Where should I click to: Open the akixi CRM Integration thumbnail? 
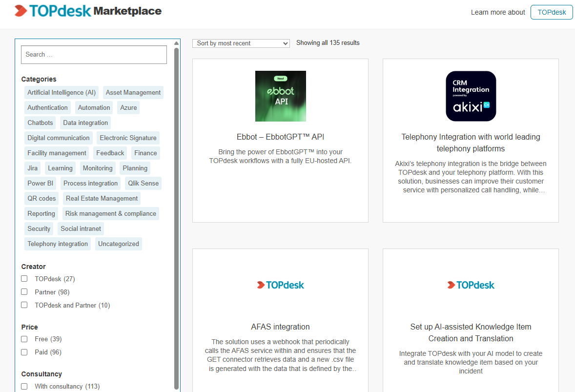point(471,96)
